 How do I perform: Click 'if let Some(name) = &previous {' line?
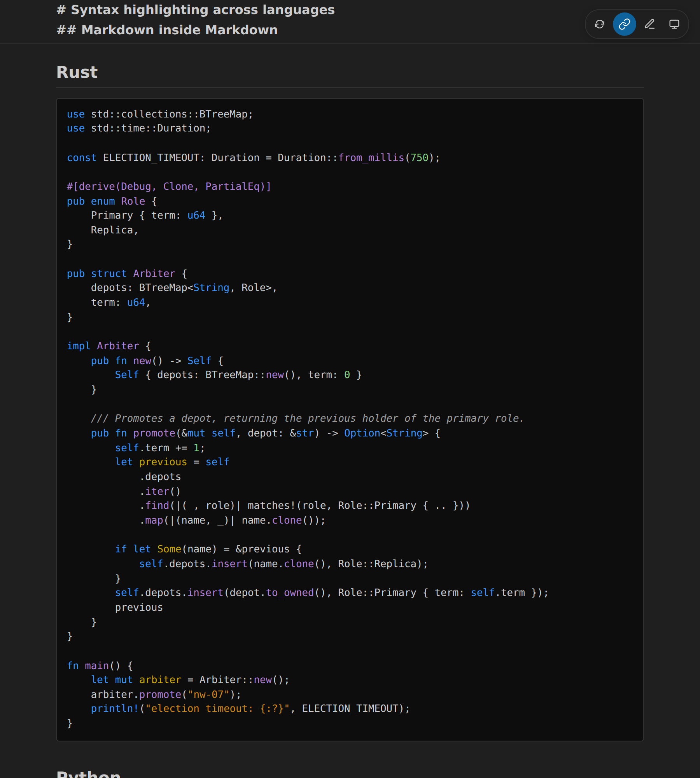(208, 549)
